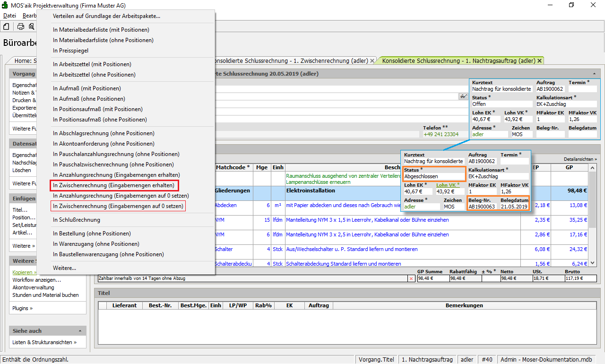Click the delete X next to payment terms
This screenshot has width=605, height=364.
coord(411,278)
